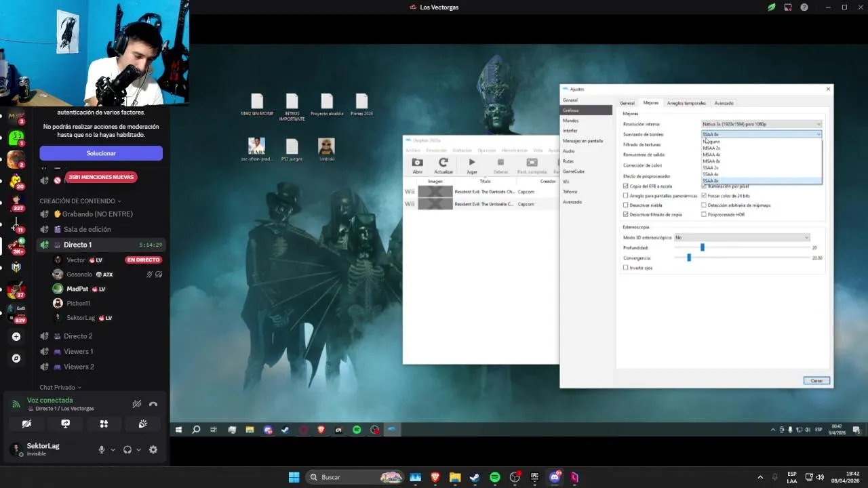Select the PS2 juegos desktop file

click(292, 150)
